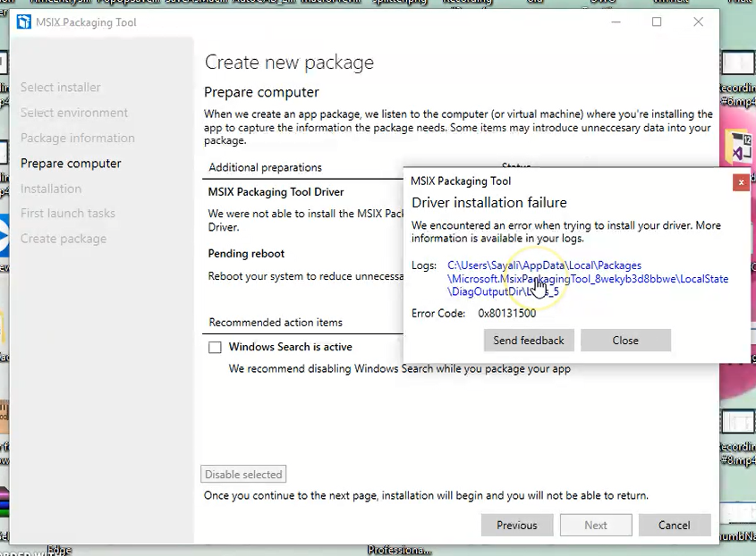Image resolution: width=756 pixels, height=556 pixels.
Task: Select the Prepare computer step
Action: click(x=71, y=164)
